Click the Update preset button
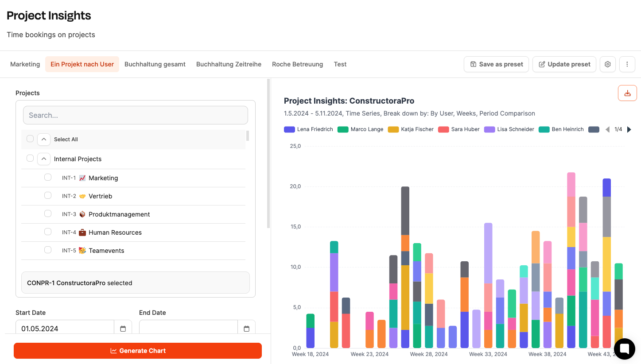 tap(564, 64)
